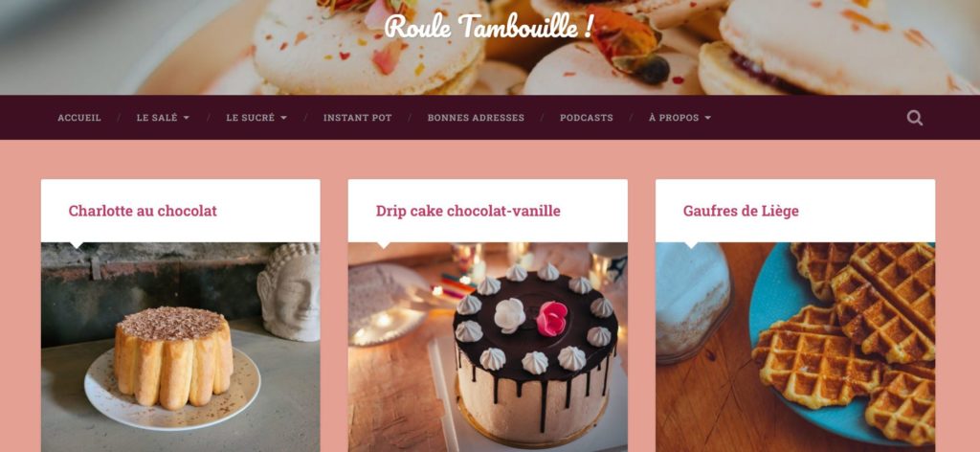Go to the Accueil menu item
Viewport: 980px width, 452px height.
click(79, 118)
